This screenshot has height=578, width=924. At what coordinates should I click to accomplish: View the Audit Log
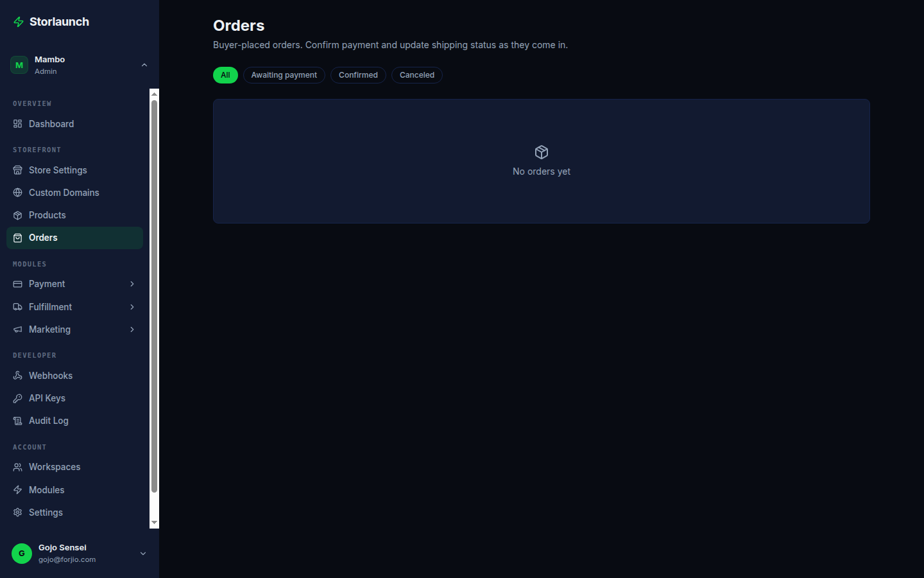[74, 421]
